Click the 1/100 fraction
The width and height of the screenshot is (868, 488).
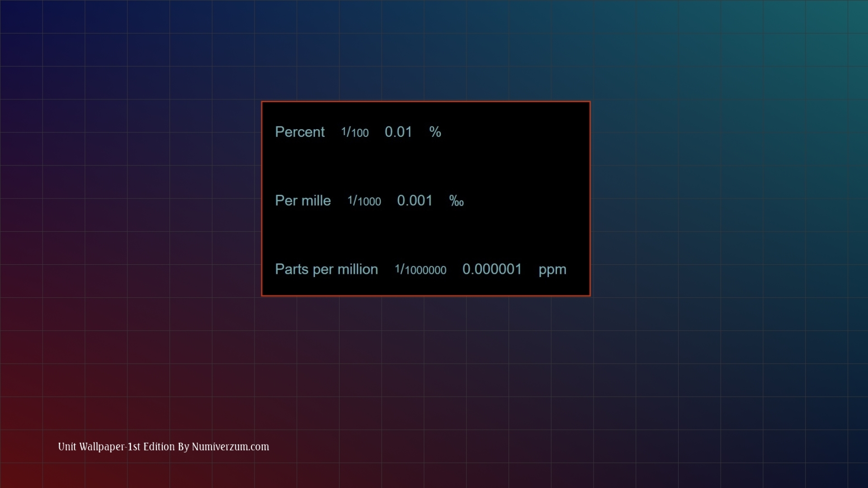[355, 132]
